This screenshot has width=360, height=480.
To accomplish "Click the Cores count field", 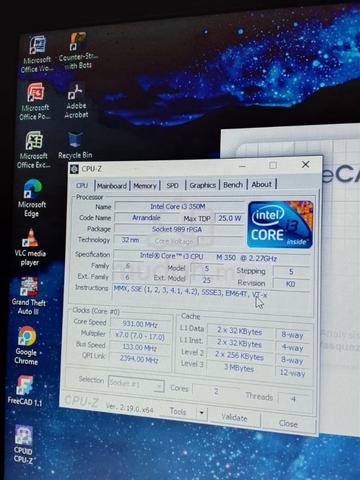I will pyautogui.click(x=216, y=391).
